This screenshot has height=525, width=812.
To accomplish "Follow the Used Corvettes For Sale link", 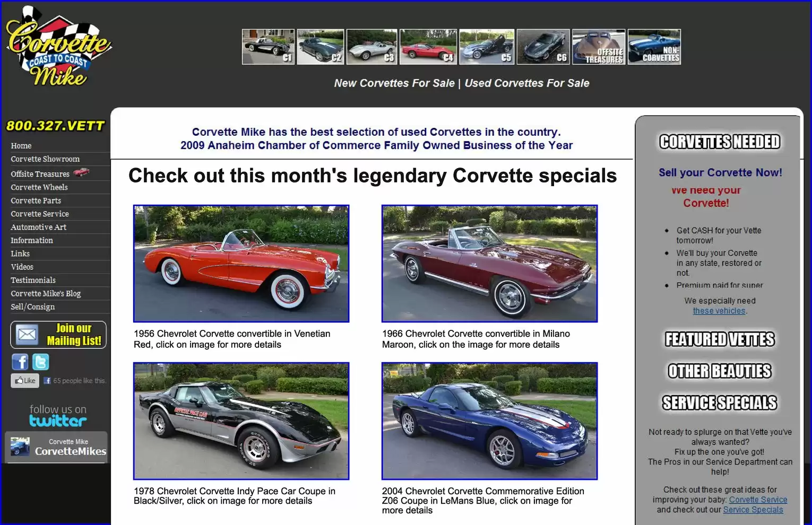I will 527,83.
